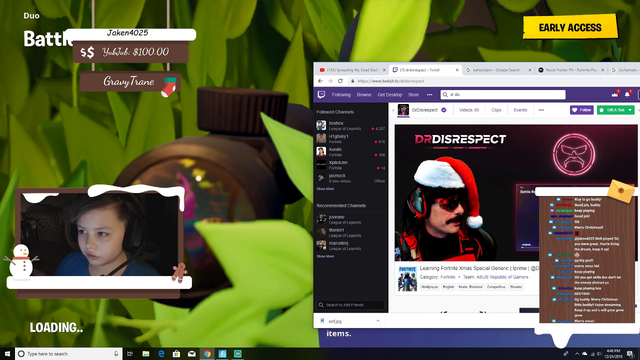Open aot.jpg download options chevron
The width and height of the screenshot is (640, 360).
point(378,321)
